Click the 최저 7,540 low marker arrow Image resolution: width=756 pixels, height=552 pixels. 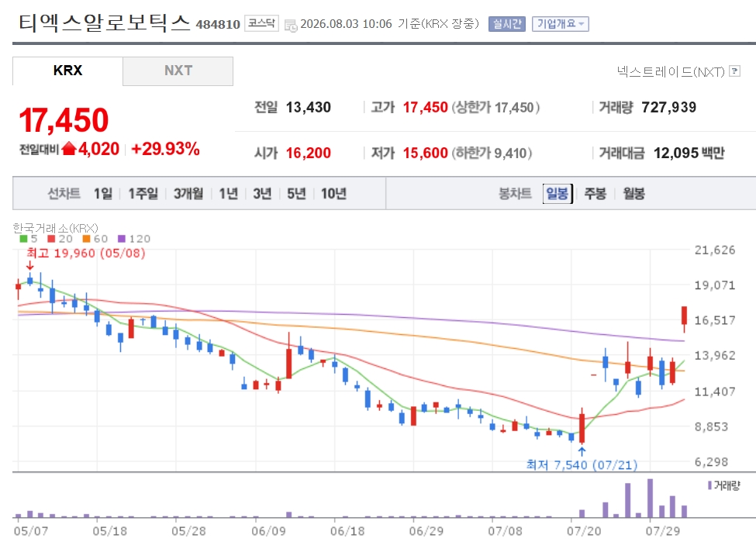582,452
